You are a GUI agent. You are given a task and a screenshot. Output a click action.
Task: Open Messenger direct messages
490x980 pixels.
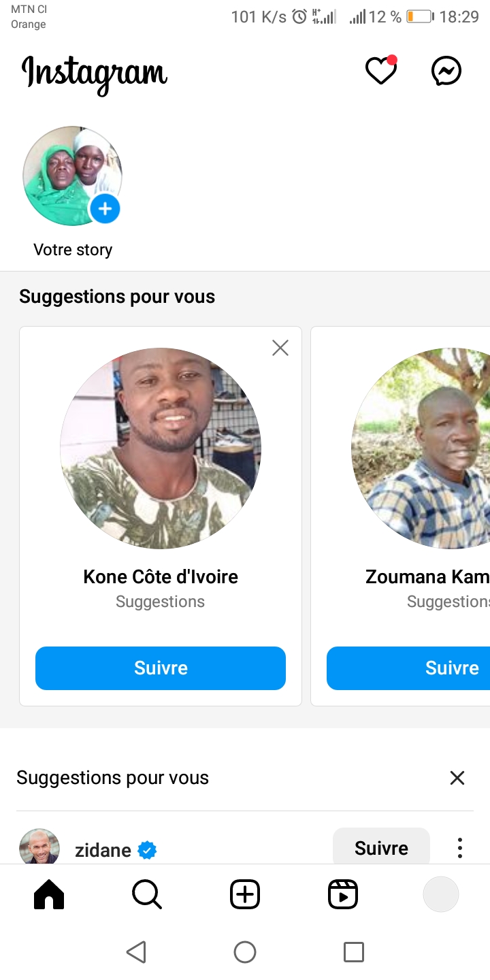click(x=446, y=71)
